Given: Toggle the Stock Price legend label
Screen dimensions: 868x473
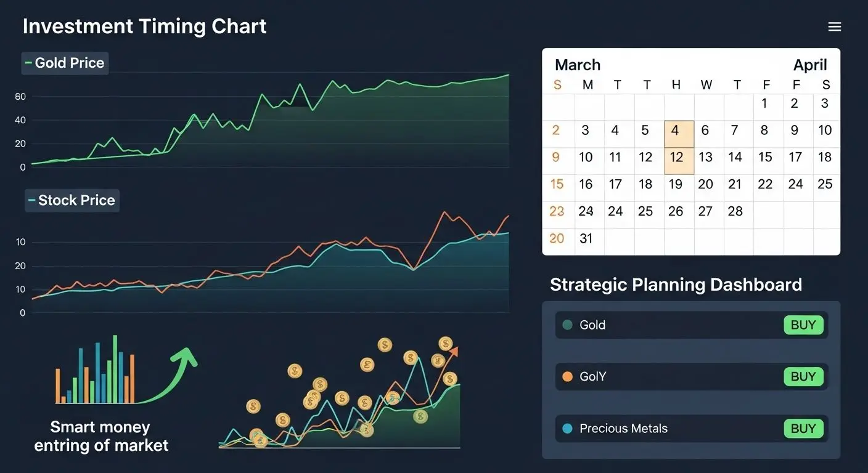Looking at the screenshot, I should (x=72, y=200).
